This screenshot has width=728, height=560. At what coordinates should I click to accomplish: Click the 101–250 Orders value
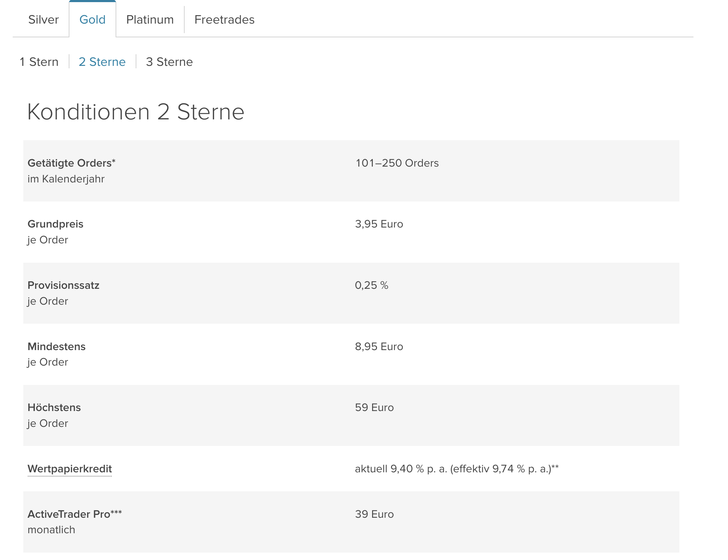click(397, 163)
